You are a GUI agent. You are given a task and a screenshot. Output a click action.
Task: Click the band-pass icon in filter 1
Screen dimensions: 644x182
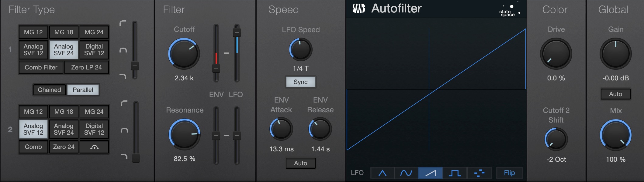coord(123,50)
